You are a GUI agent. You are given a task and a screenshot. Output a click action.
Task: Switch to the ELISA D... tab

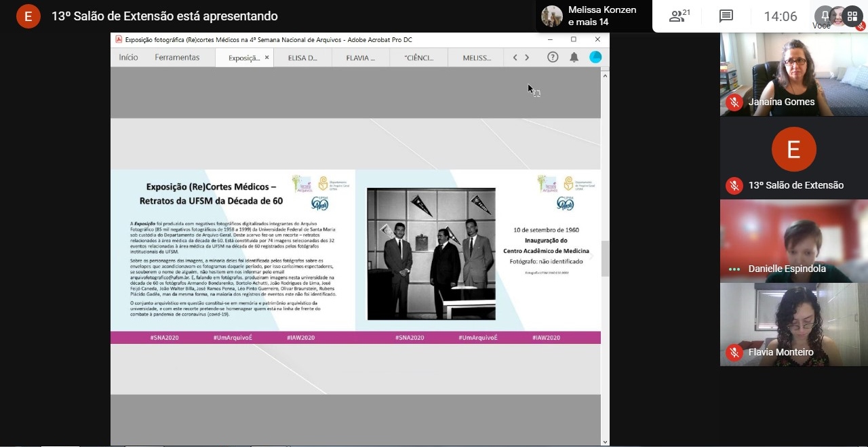302,58
